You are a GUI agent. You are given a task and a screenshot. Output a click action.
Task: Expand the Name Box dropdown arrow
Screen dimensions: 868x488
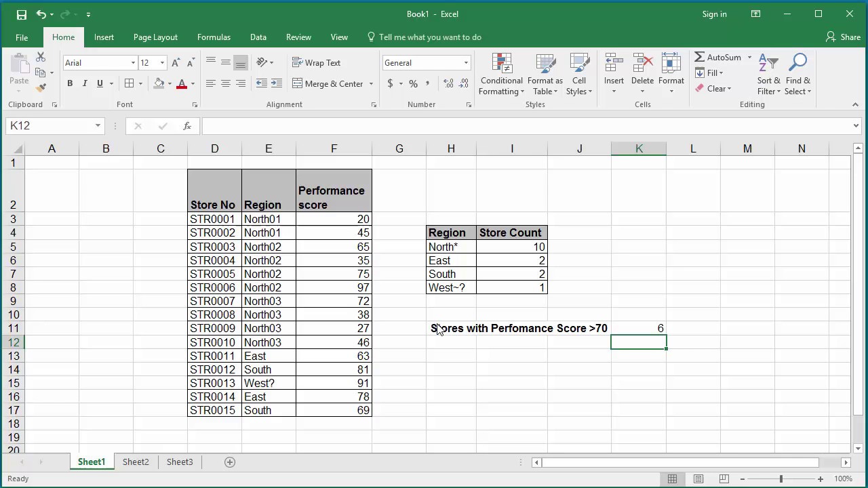[x=98, y=126]
